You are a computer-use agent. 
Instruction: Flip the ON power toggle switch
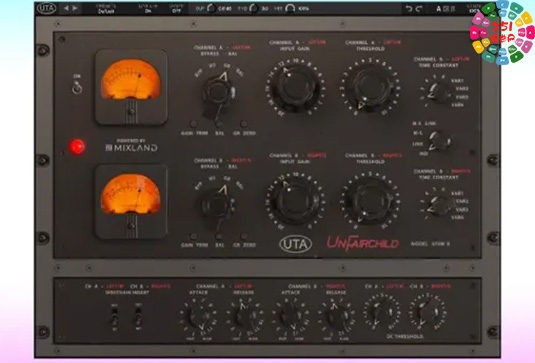(77, 87)
